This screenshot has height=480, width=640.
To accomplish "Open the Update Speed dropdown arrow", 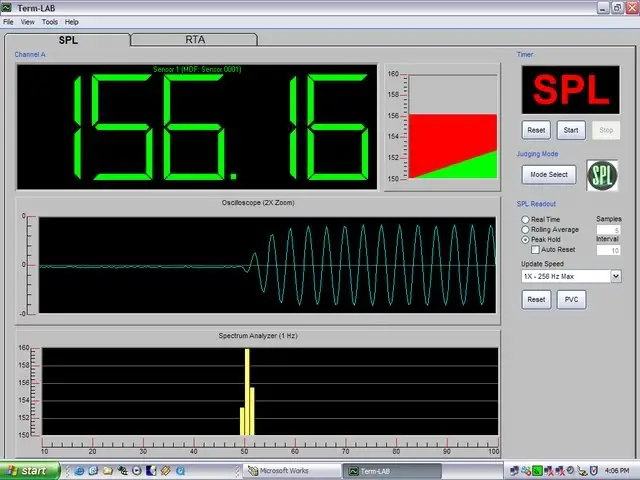I will point(616,276).
